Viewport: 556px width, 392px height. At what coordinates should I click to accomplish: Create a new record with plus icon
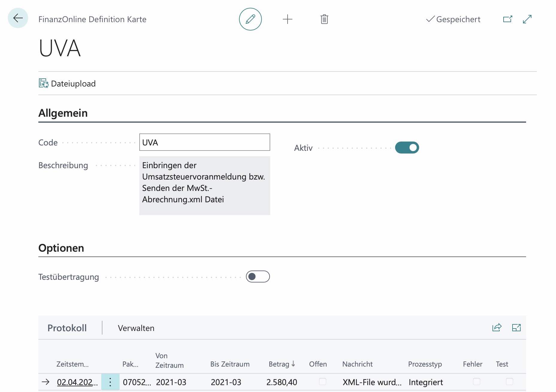pyautogui.click(x=287, y=19)
